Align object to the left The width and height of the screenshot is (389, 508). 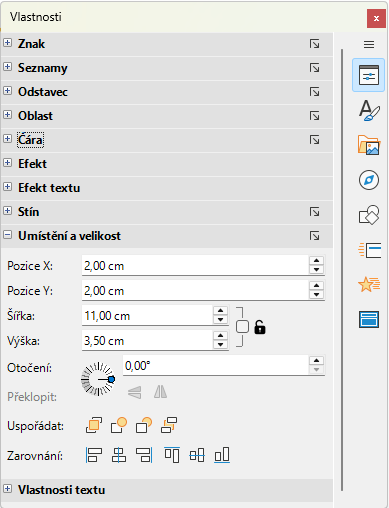coord(94,455)
